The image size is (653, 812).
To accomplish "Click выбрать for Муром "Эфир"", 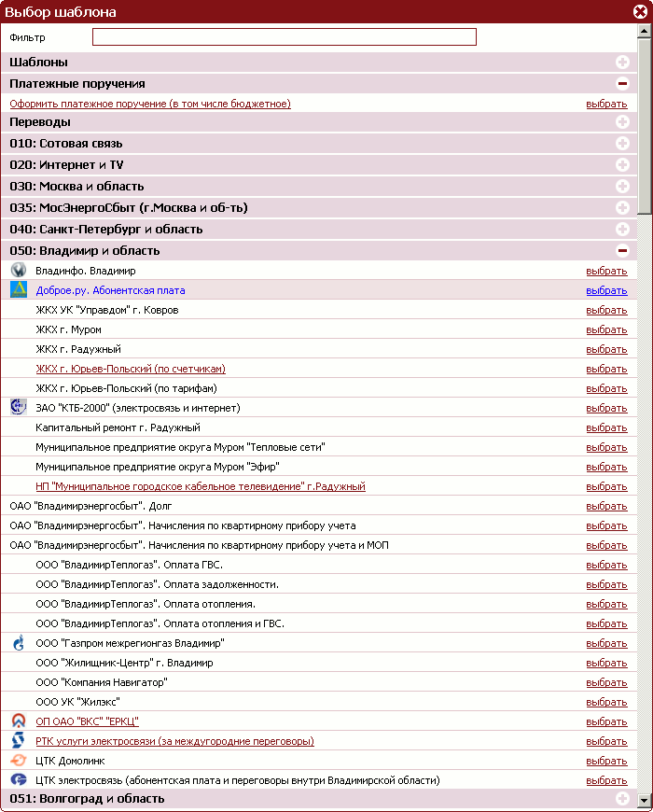I will (606, 467).
